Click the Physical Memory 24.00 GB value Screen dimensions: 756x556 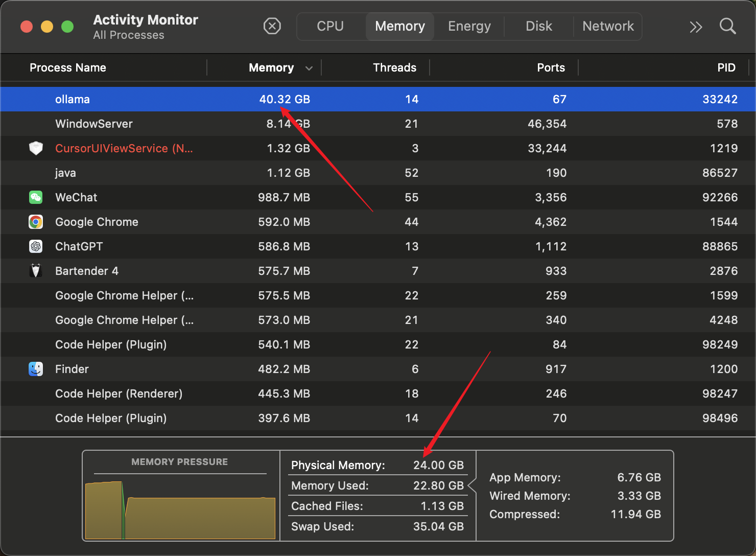click(438, 465)
